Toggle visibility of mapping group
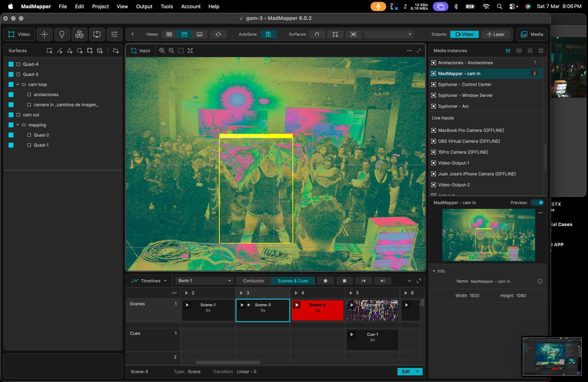 tap(11, 125)
